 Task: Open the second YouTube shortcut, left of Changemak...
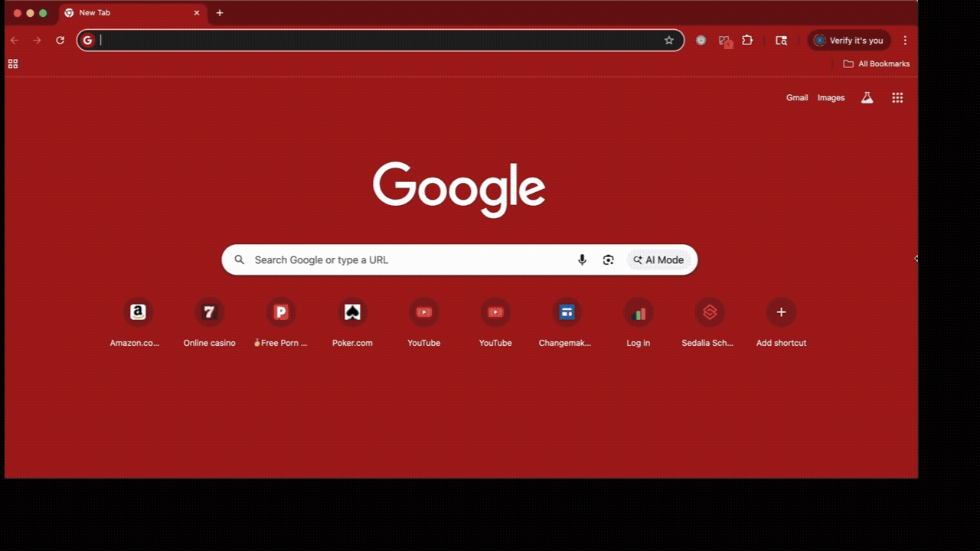(495, 322)
